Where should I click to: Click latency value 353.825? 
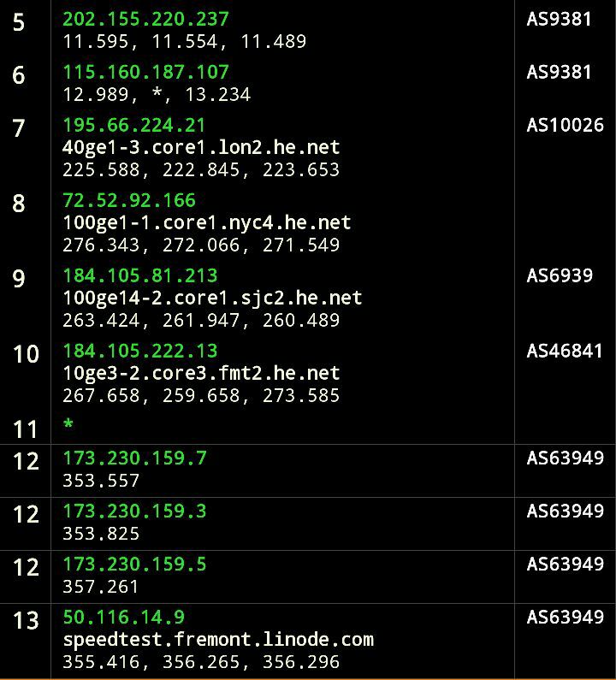tap(101, 534)
